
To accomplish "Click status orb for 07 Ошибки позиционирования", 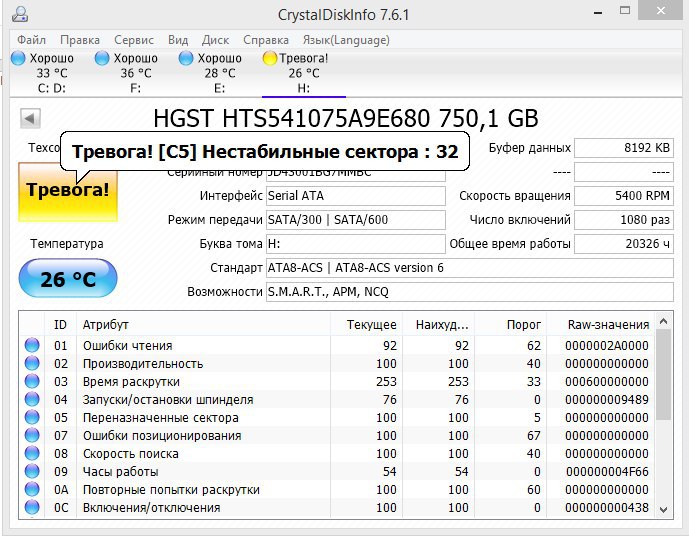I will click(x=32, y=435).
